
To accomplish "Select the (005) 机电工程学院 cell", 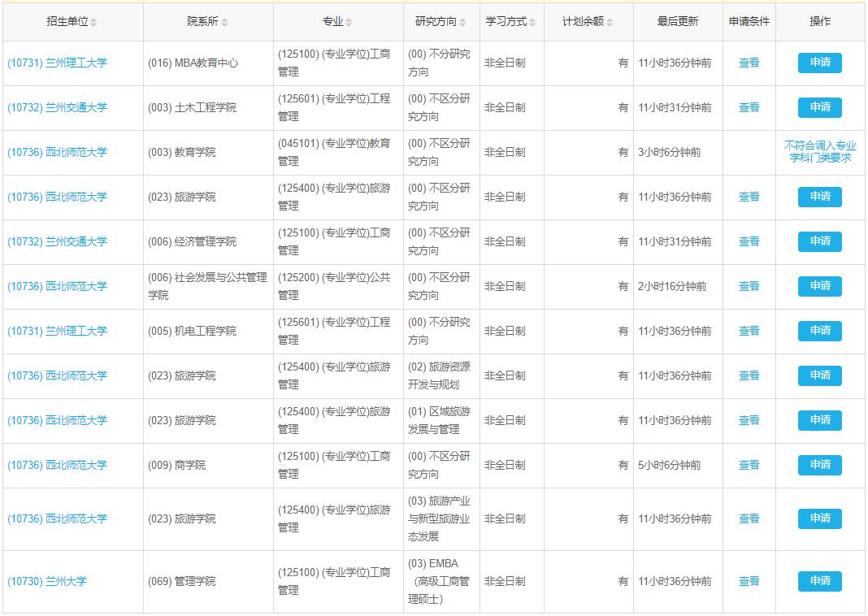I will coord(208,332).
